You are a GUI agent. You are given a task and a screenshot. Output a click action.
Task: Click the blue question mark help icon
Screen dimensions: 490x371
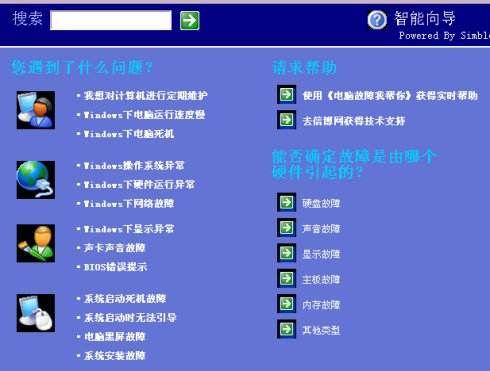(x=377, y=20)
